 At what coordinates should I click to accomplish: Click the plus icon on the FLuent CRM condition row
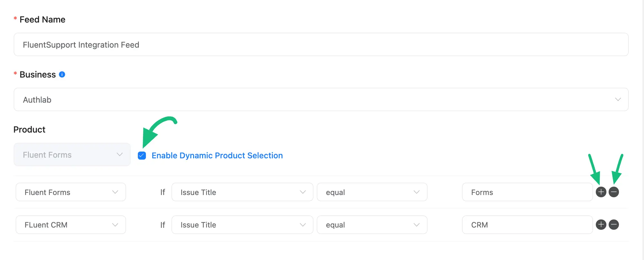pos(601,225)
